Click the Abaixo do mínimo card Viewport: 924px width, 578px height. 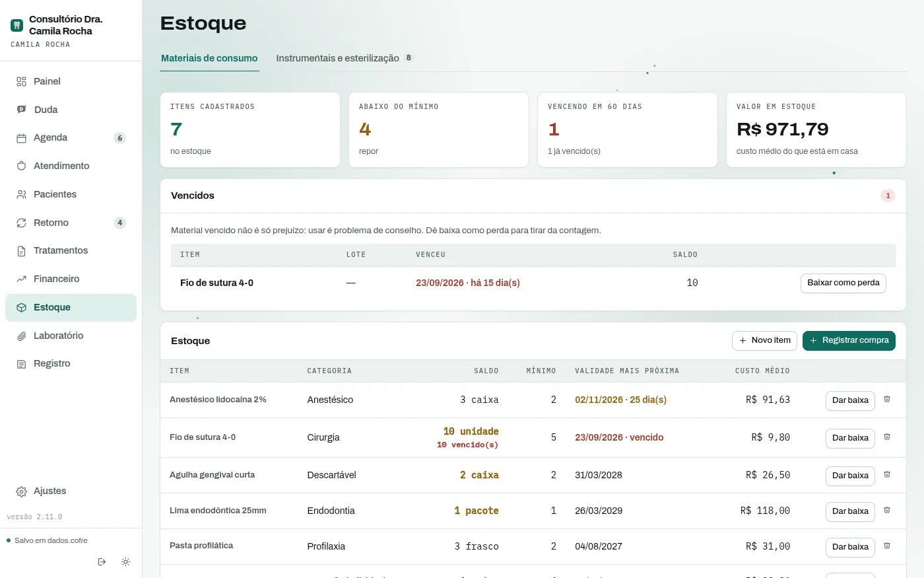tap(439, 129)
